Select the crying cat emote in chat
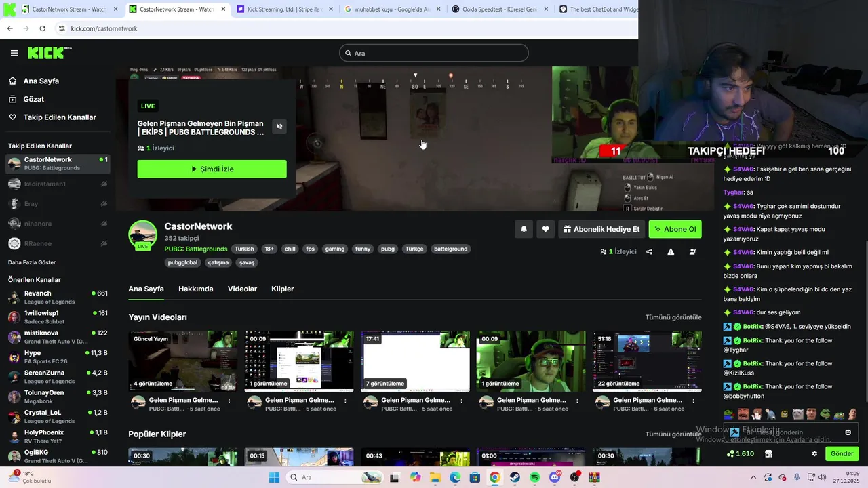 (797, 414)
